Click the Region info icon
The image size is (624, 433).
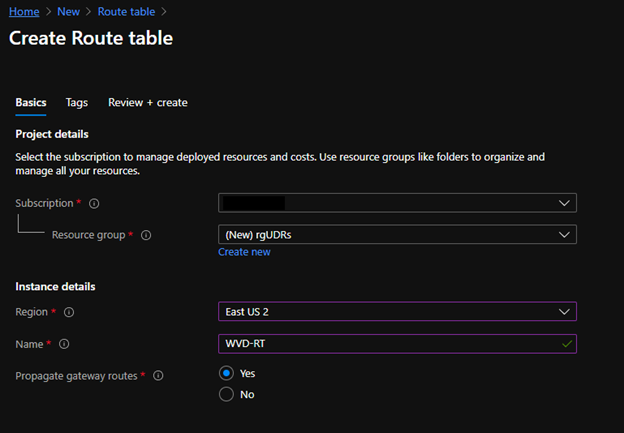click(69, 312)
